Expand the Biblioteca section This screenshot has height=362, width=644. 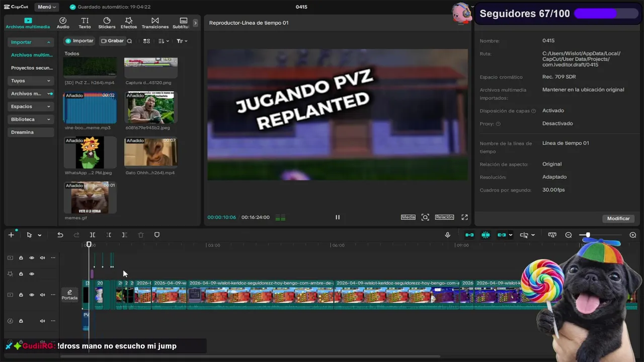(48, 119)
